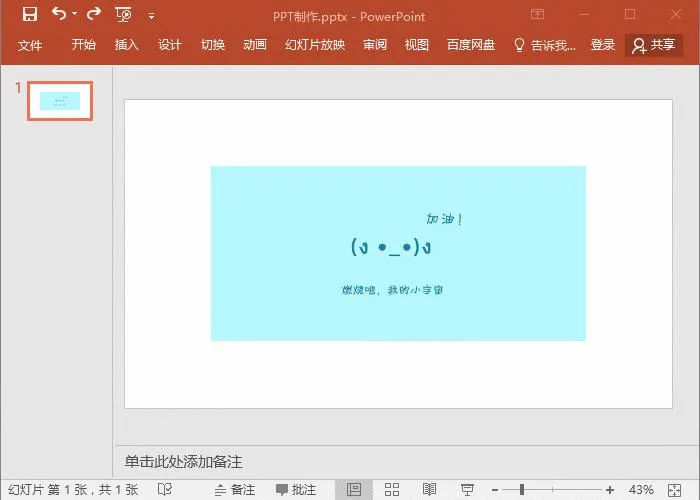
Task: Select Normal view button in status bar
Action: pos(354,489)
